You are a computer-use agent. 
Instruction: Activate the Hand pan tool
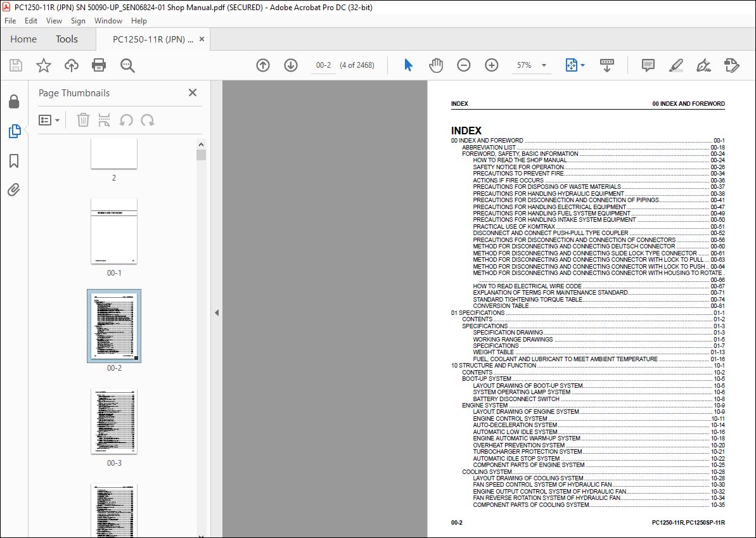[436, 65]
